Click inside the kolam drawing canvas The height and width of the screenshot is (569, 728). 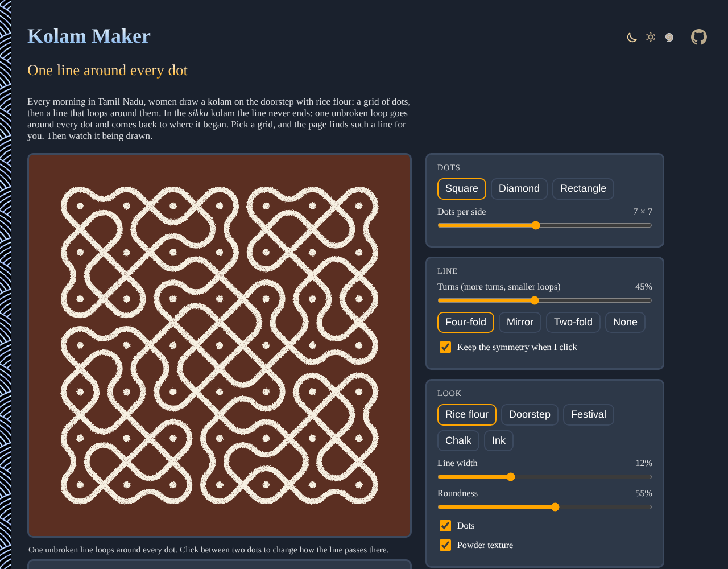click(220, 345)
